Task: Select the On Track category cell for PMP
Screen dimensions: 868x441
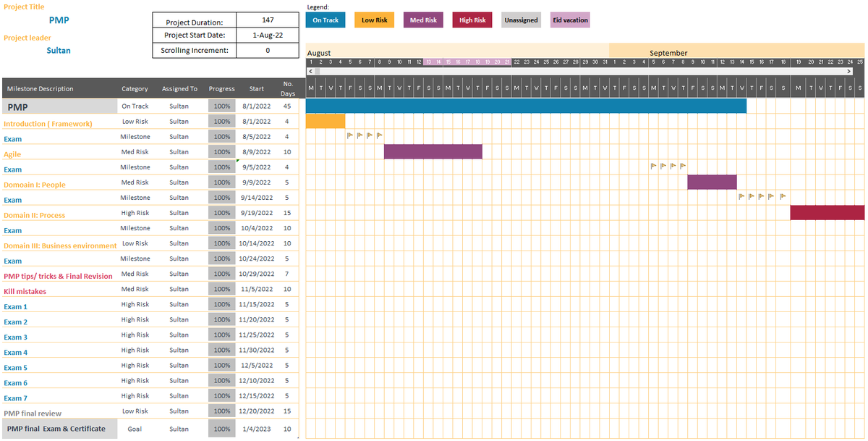Action: tap(135, 106)
